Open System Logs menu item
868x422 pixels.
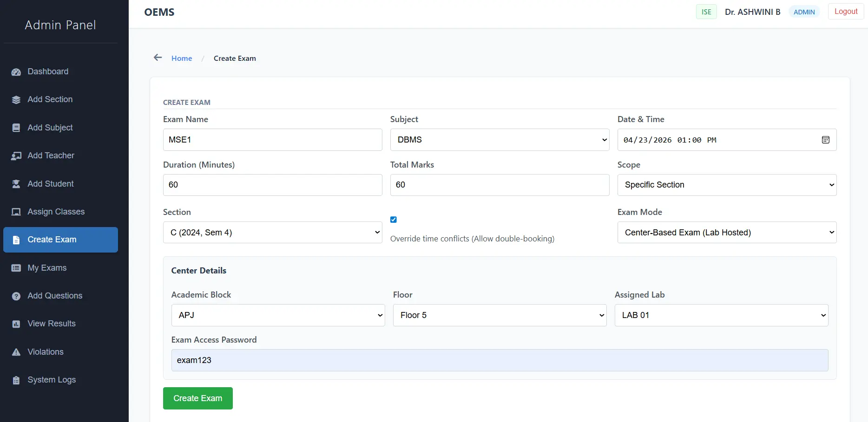(x=60, y=380)
